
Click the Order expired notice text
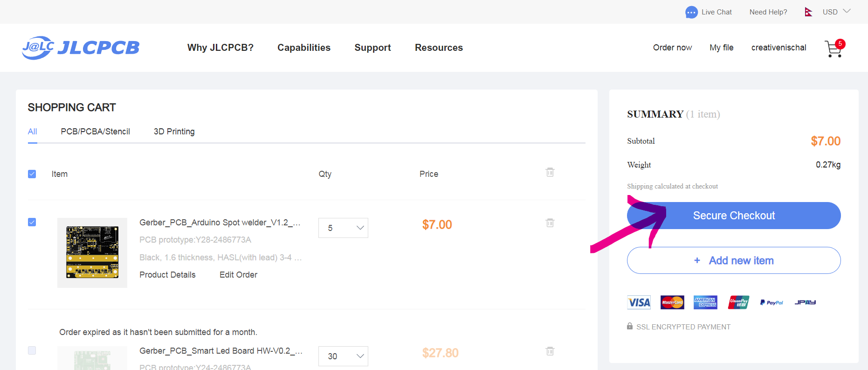(x=158, y=332)
